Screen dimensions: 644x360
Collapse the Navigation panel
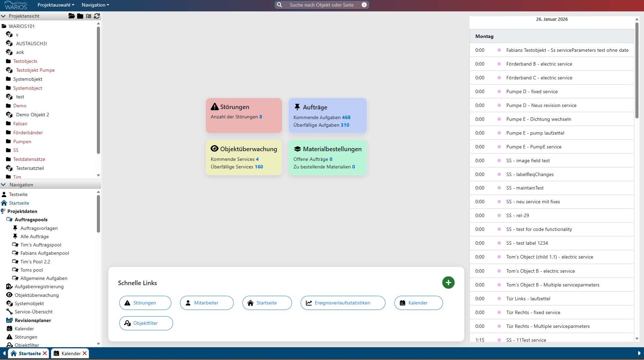(x=3, y=185)
